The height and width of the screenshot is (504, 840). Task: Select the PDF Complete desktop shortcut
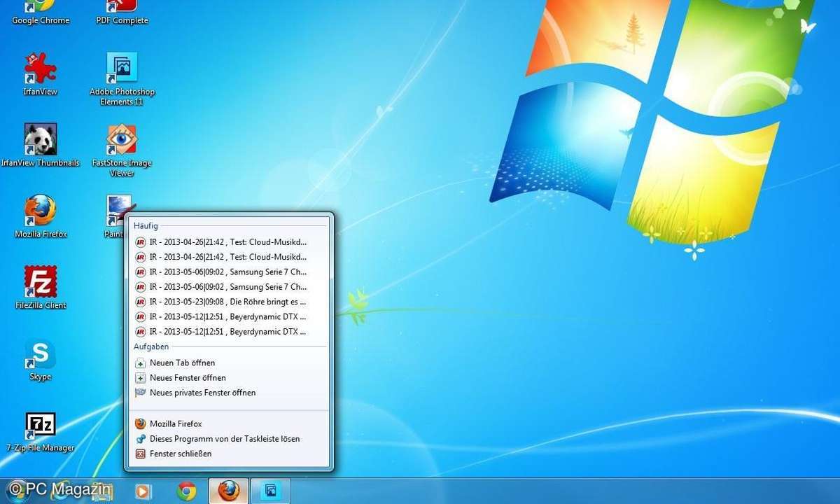(122, 13)
